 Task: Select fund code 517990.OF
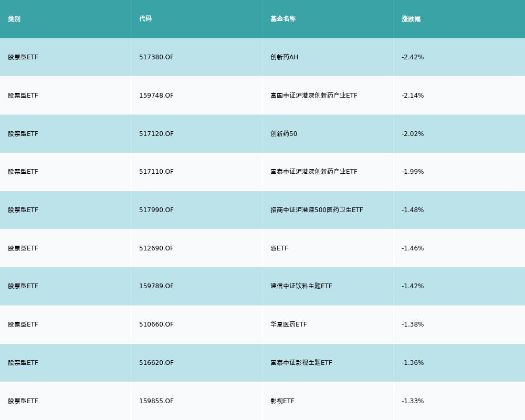click(156, 210)
